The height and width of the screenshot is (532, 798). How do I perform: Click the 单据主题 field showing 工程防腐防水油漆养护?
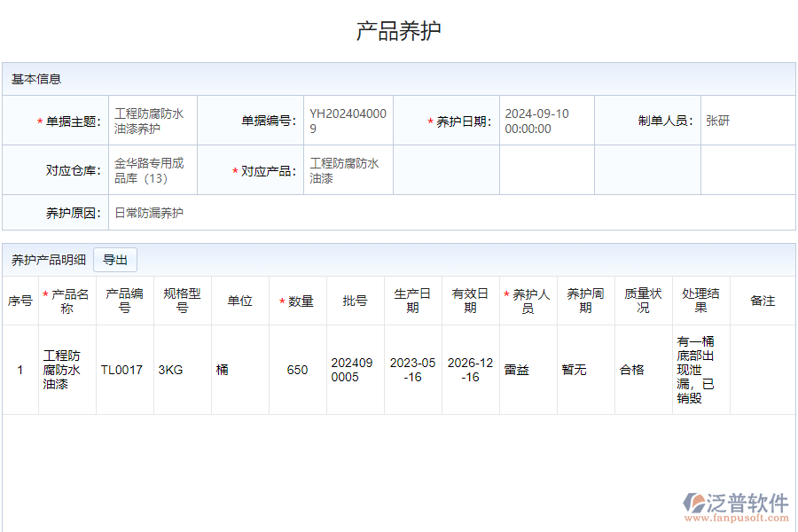(x=151, y=121)
